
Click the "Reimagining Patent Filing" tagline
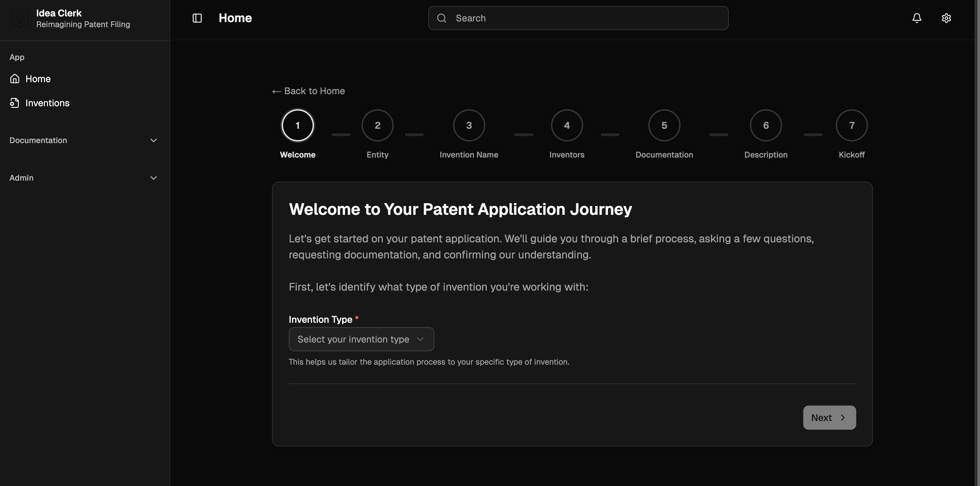(x=83, y=24)
